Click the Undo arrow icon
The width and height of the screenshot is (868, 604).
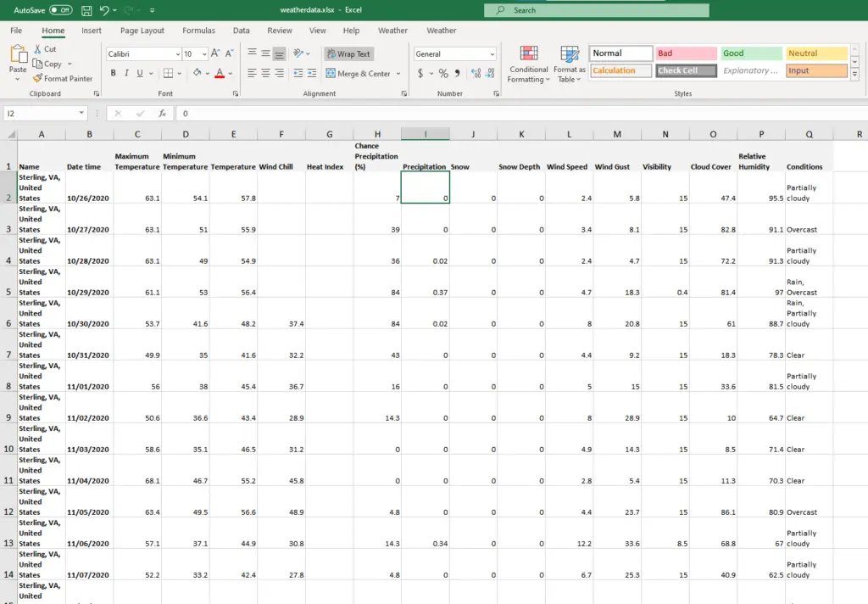pyautogui.click(x=104, y=10)
